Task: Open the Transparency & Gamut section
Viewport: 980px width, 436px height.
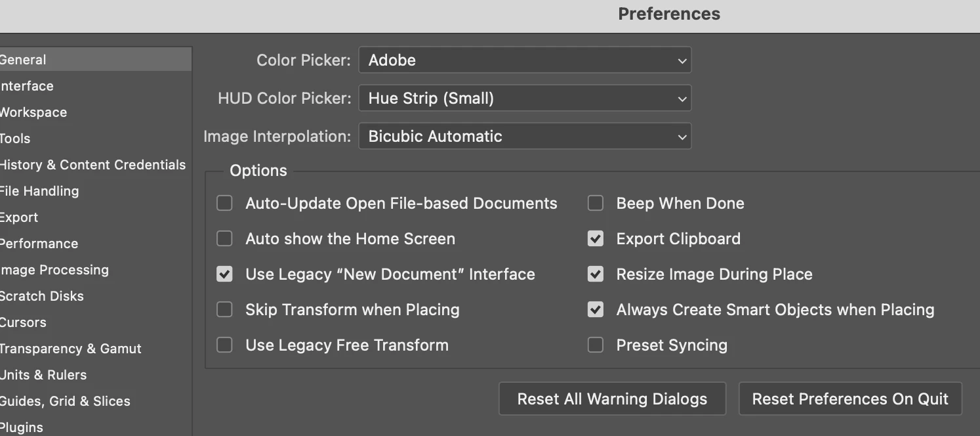Action: pos(71,349)
